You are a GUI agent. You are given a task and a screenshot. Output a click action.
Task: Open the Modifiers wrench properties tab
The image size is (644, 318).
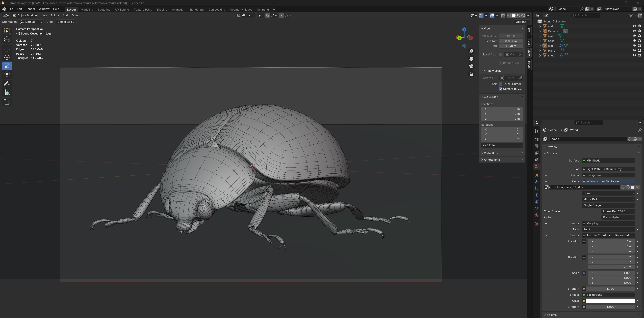click(x=536, y=182)
